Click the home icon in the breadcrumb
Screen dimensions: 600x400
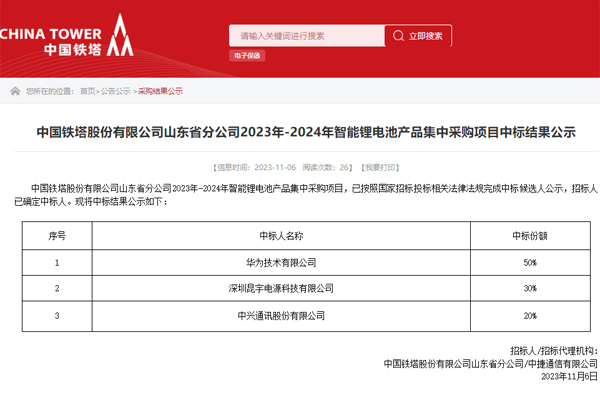[16, 90]
